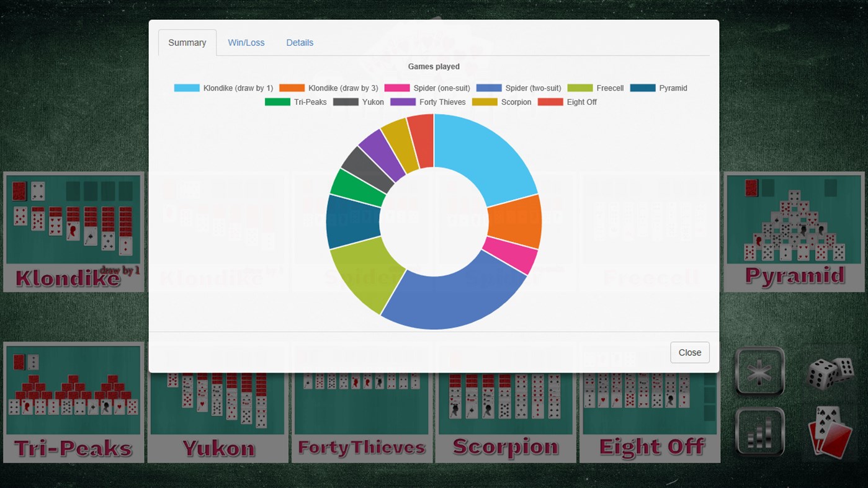Image resolution: width=868 pixels, height=488 pixels.
Task: Toggle Eight Off red legend swatch
Action: click(x=550, y=102)
